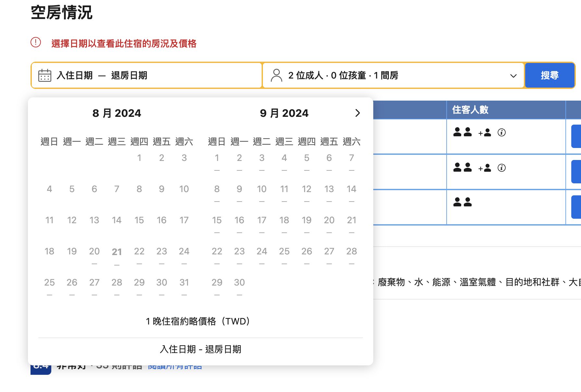This screenshot has width=581, height=392.
Task: Choose August 30 in the calendar
Action: (x=162, y=287)
